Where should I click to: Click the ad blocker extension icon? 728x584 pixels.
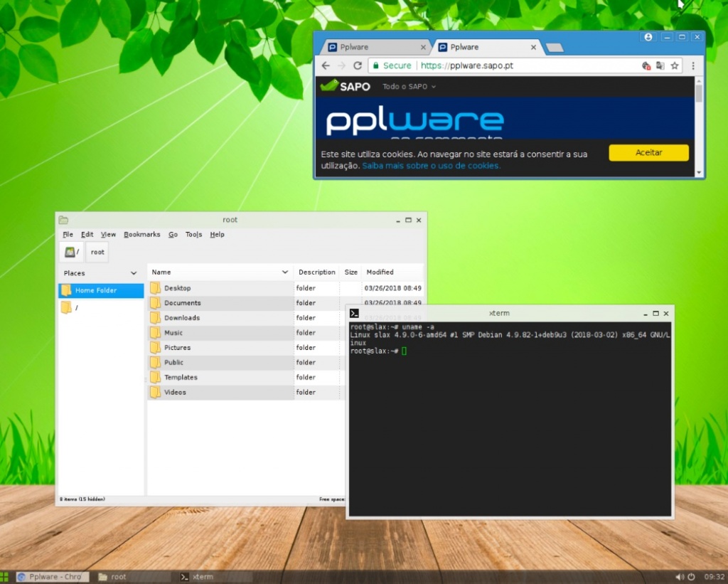[x=646, y=65]
